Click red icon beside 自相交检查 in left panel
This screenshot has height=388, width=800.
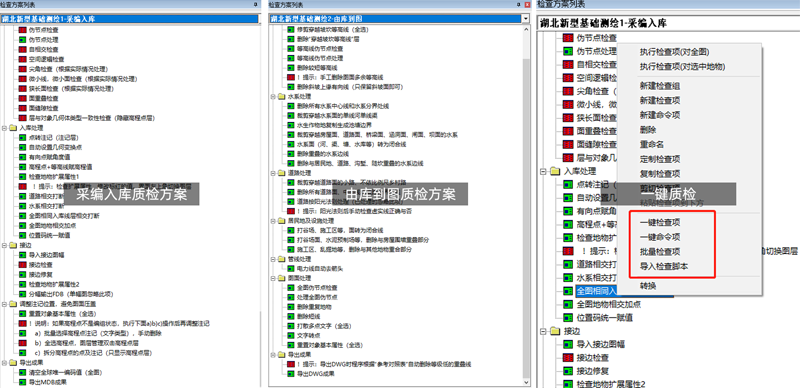(x=22, y=50)
